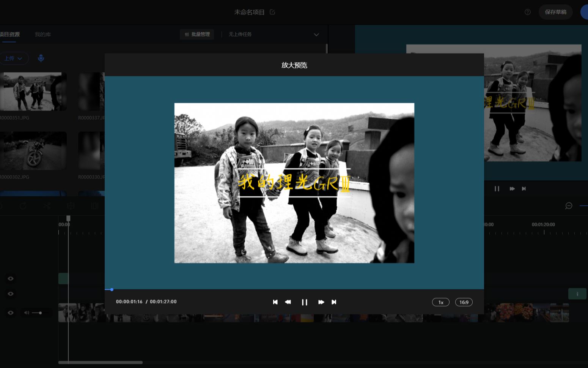Click first video clip in timeline track
The image size is (588, 368).
pos(68,313)
